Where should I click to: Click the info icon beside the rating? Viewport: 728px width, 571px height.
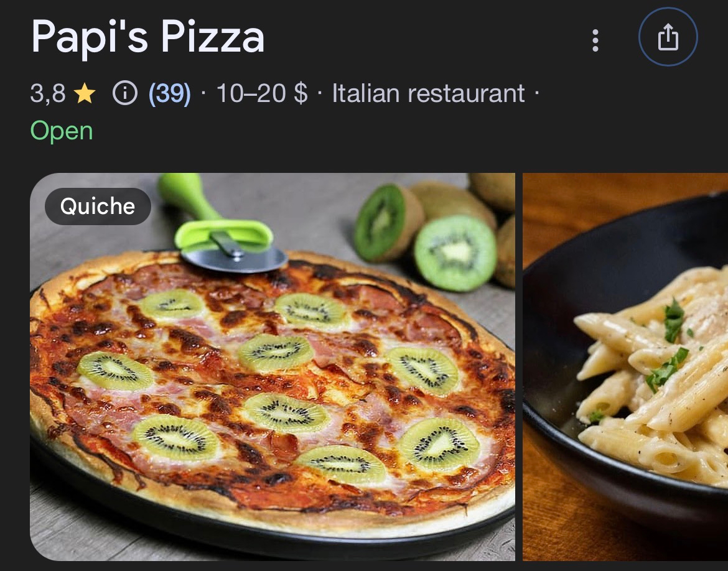125,93
